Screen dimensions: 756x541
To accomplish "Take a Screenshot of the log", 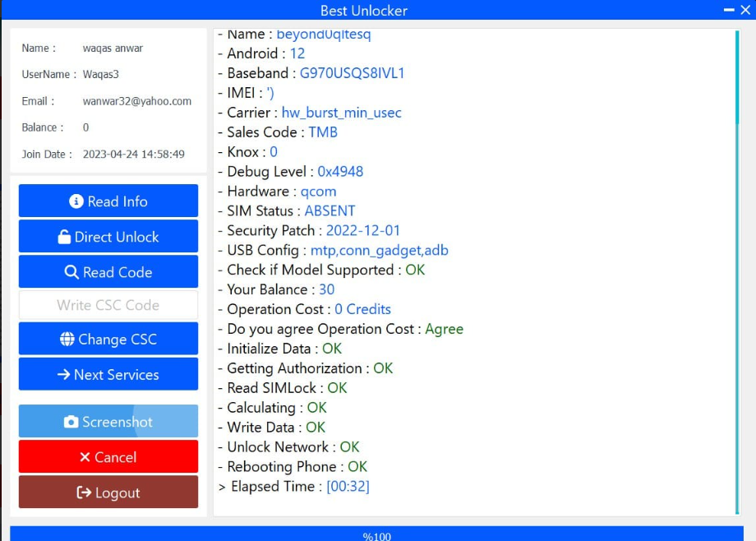I will click(108, 421).
